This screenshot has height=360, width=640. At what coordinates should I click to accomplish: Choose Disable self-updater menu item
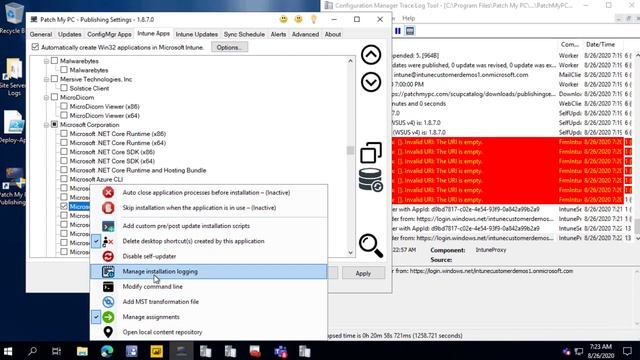[208, 256]
